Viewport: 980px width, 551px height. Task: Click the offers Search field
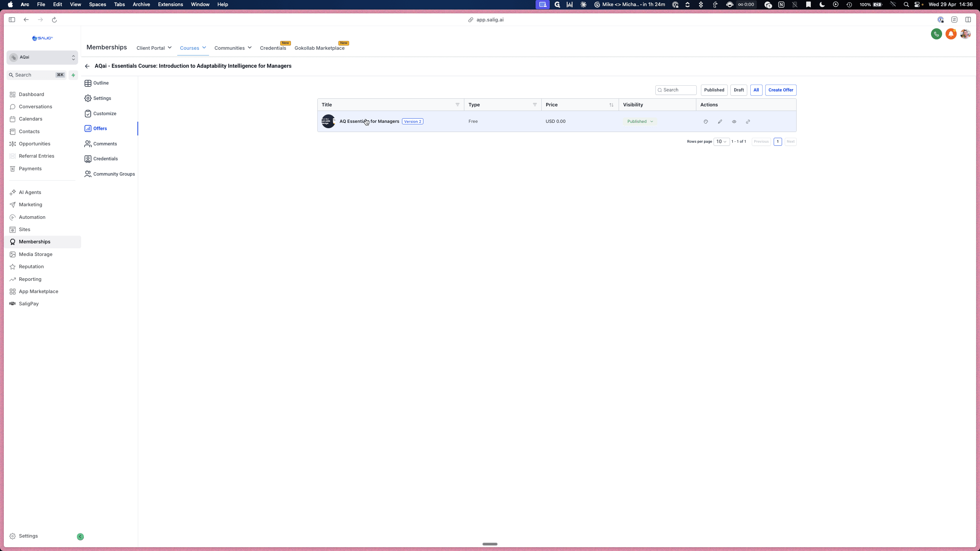(676, 90)
